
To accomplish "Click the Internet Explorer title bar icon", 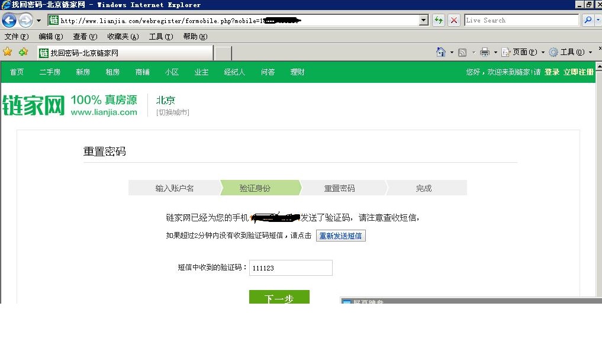I will click(x=5, y=5).
